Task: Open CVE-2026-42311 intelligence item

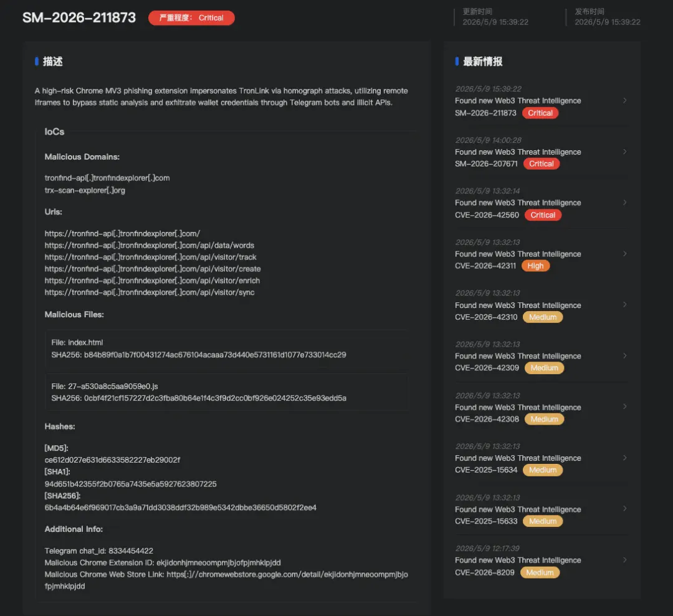Action: pos(542,254)
